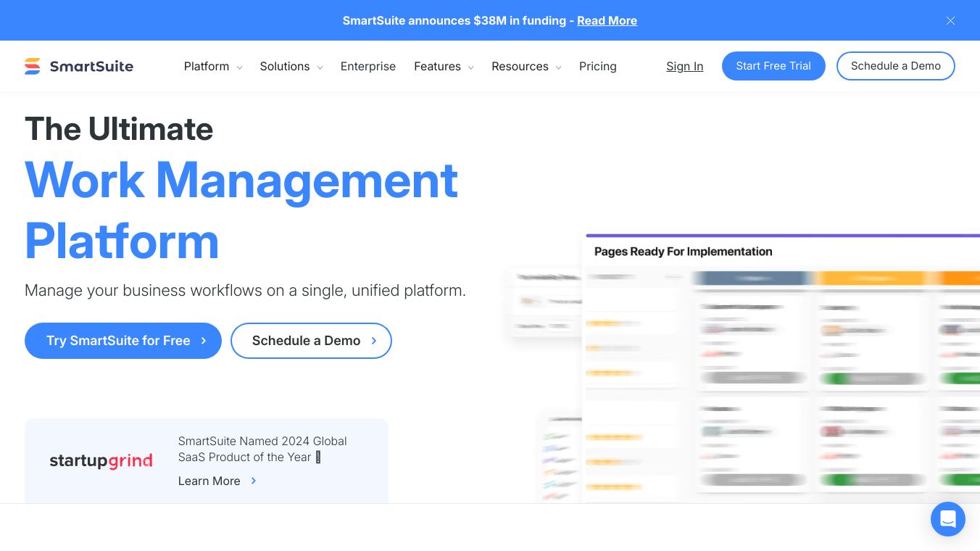The image size is (980, 551).
Task: Expand the Solutions menu chevron
Action: (320, 67)
